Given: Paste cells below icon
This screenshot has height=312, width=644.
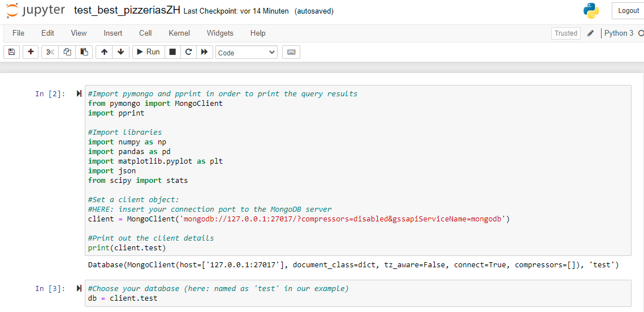Looking at the screenshot, I should tap(84, 52).
